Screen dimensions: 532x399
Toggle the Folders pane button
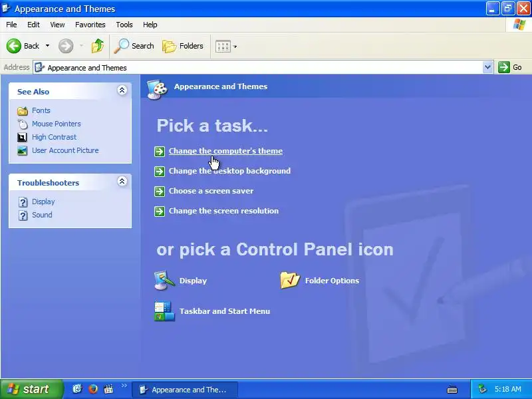click(x=183, y=46)
